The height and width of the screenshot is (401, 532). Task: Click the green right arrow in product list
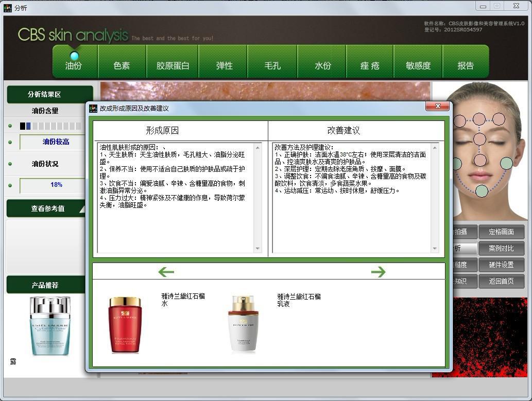point(378,272)
